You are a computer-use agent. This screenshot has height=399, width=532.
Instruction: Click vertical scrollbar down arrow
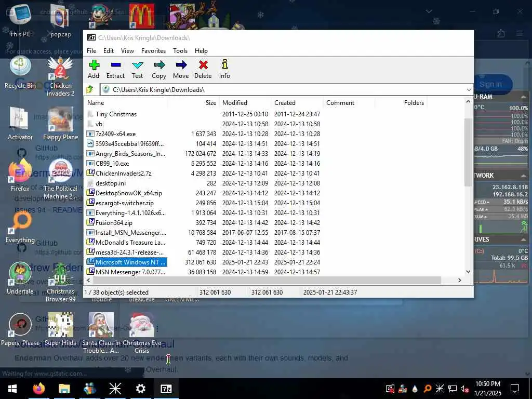click(468, 271)
